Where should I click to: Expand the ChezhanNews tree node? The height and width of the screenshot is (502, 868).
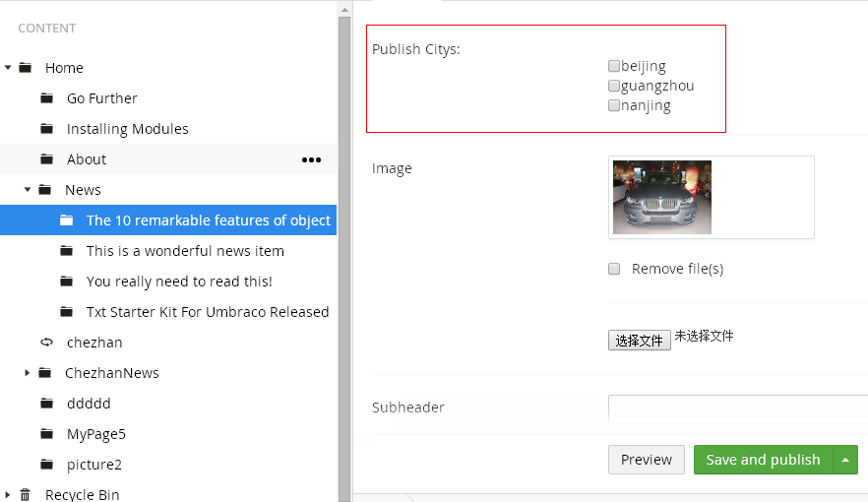pos(28,372)
